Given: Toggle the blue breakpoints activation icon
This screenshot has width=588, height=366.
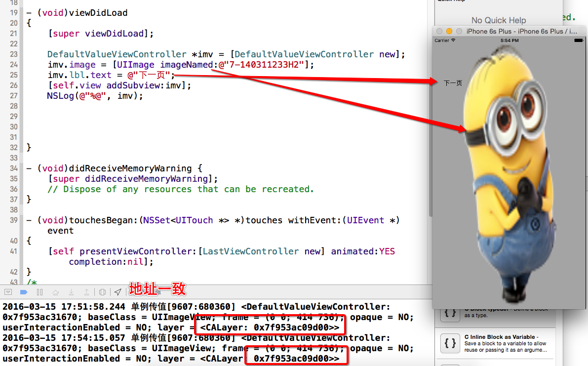Looking at the screenshot, I should [24, 292].
